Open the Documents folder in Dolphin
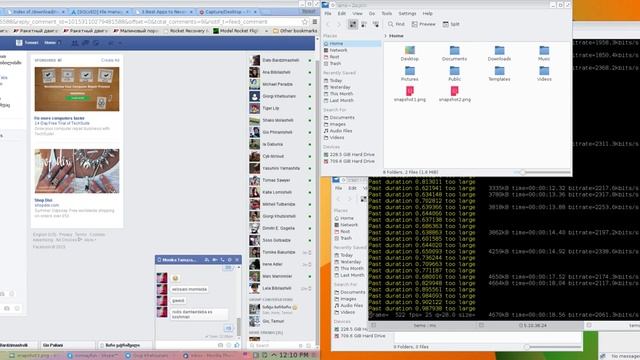 coord(454,53)
